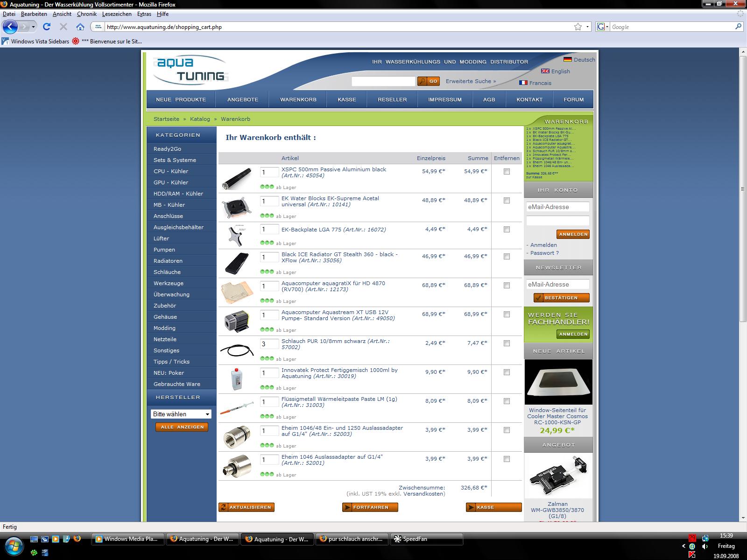Check remove box for Aquastream XT pump

pos(507,315)
